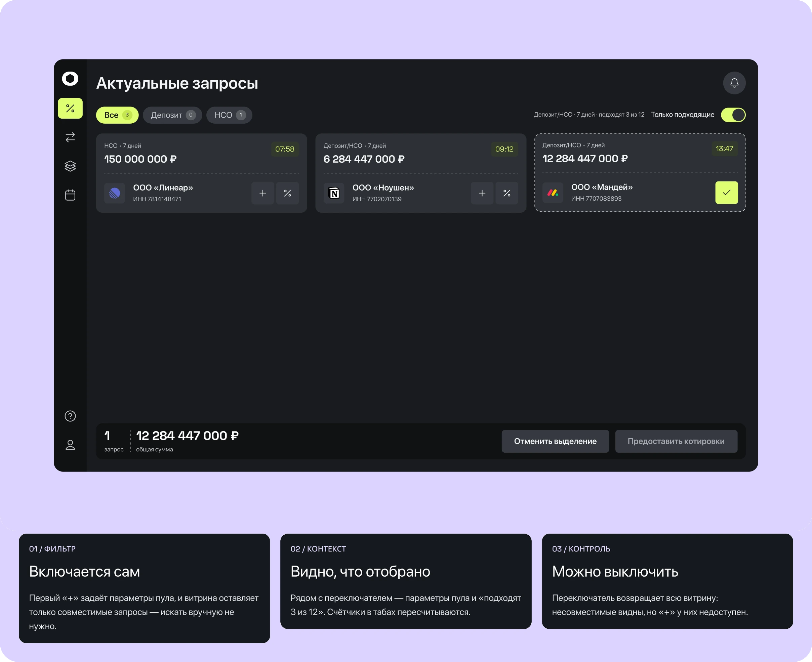
Task: Click the Linear company logo thumbnail
Action: click(115, 193)
